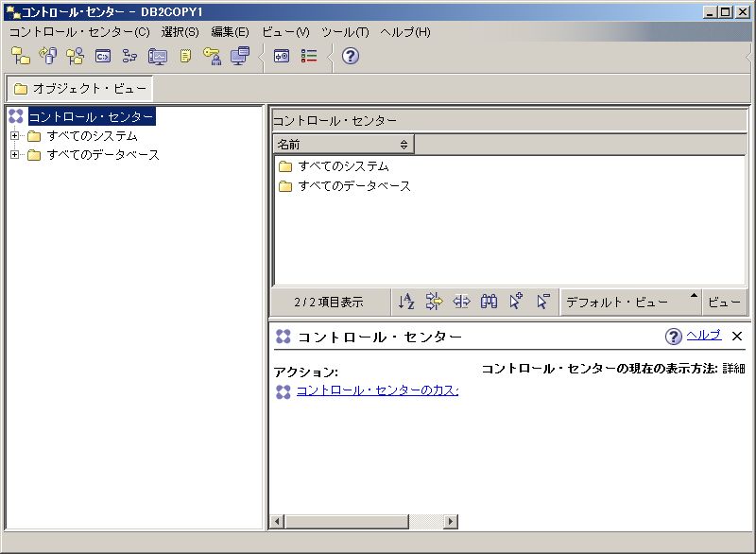The height and width of the screenshot is (554, 756).
Task: Open the コントロール・センター(C) menu
Action: (79, 32)
